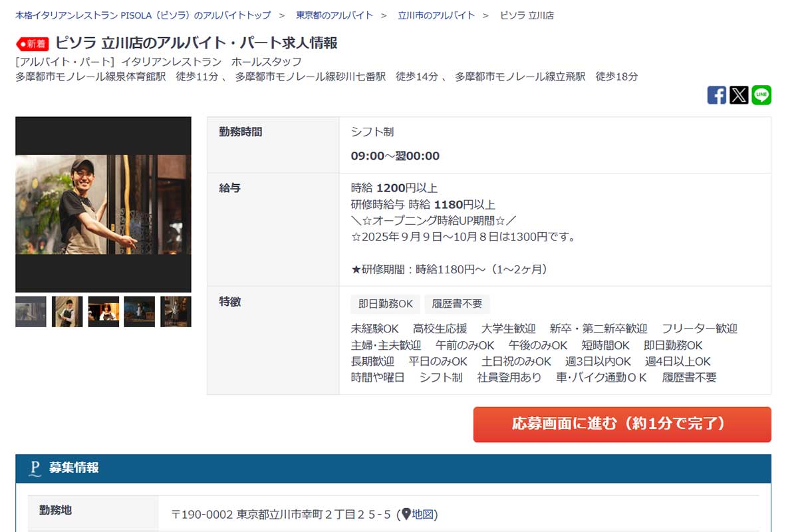Click the 時間や曜日 feature text
The width and height of the screenshot is (798, 532).
(378, 377)
